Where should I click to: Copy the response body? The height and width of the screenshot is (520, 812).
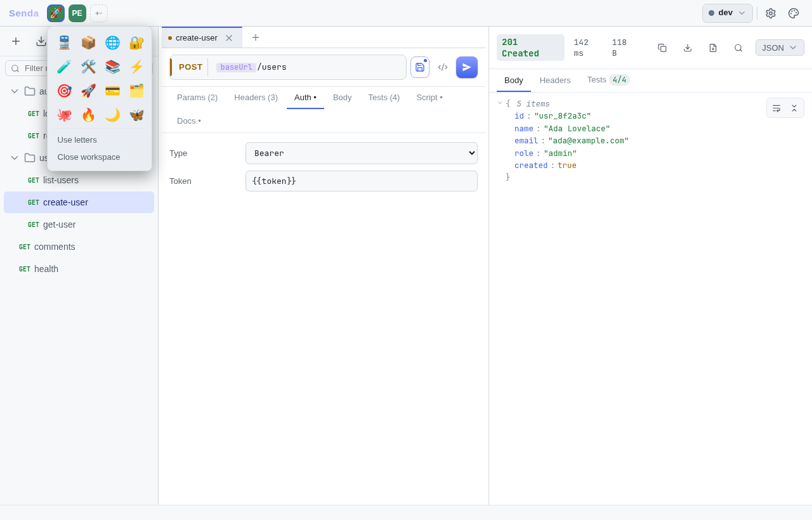point(662,48)
